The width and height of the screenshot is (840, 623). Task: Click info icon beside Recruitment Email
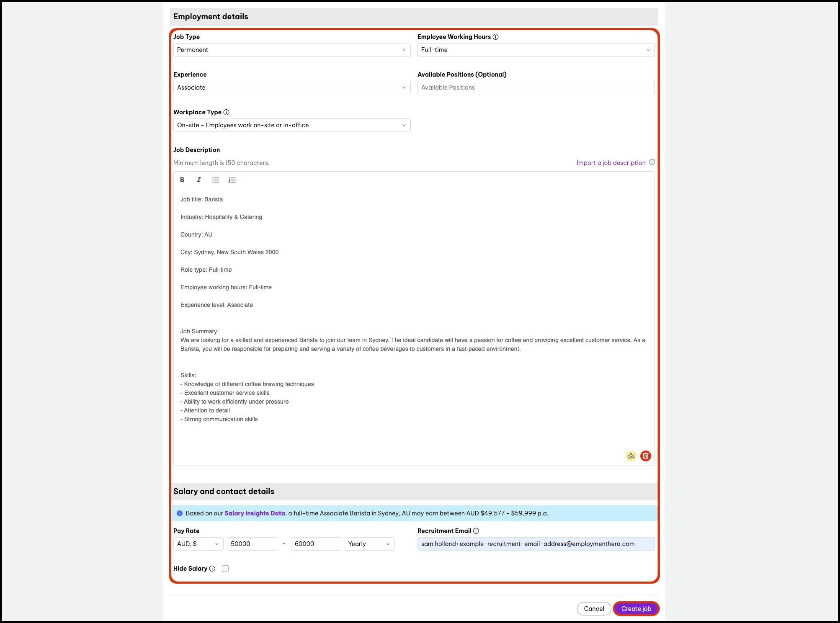(476, 531)
